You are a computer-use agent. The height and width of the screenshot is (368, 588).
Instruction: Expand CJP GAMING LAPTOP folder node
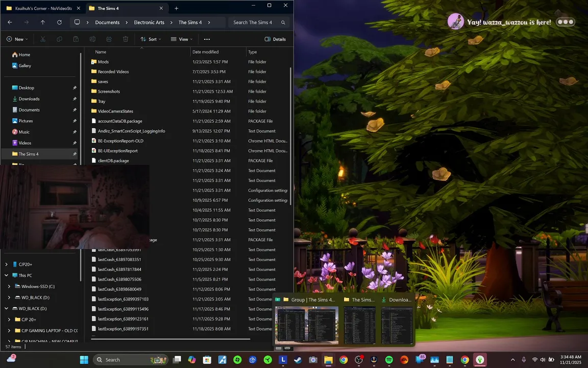tap(9, 331)
